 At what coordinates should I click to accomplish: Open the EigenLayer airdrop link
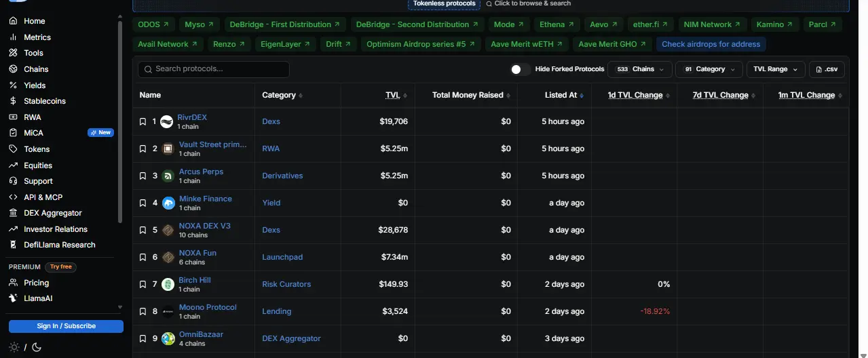point(285,44)
